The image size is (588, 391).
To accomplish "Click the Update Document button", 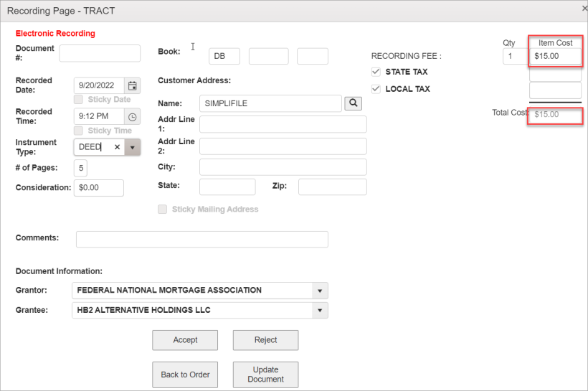I will coord(265,374).
